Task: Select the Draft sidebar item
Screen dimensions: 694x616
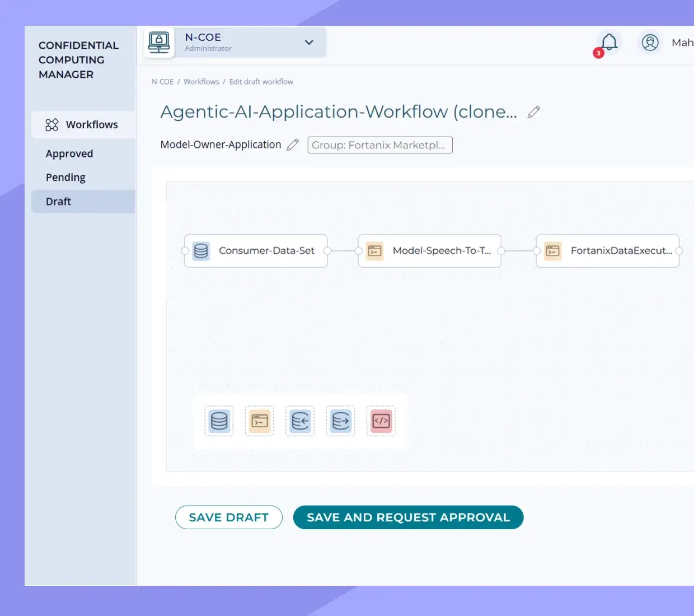Action: [59, 202]
